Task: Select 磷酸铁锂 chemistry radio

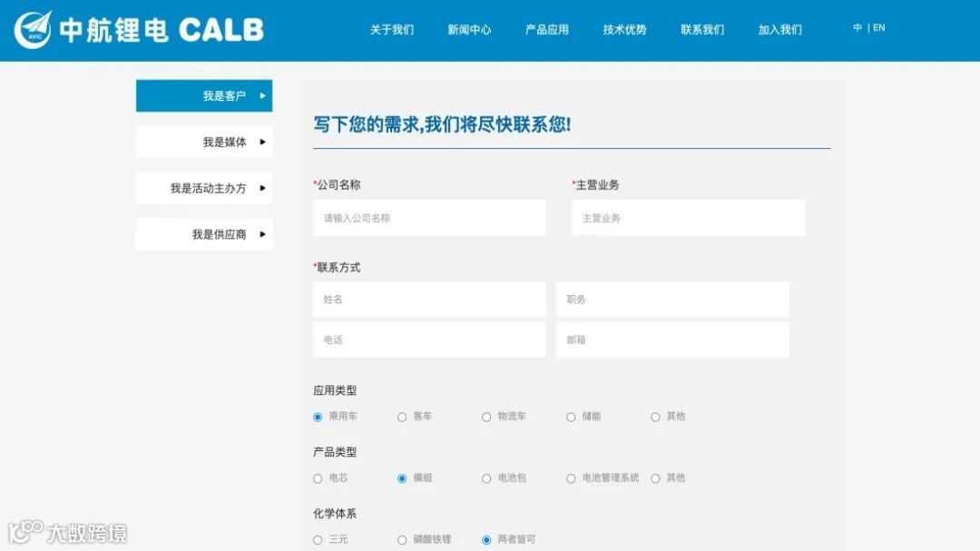Action: pyautogui.click(x=402, y=540)
